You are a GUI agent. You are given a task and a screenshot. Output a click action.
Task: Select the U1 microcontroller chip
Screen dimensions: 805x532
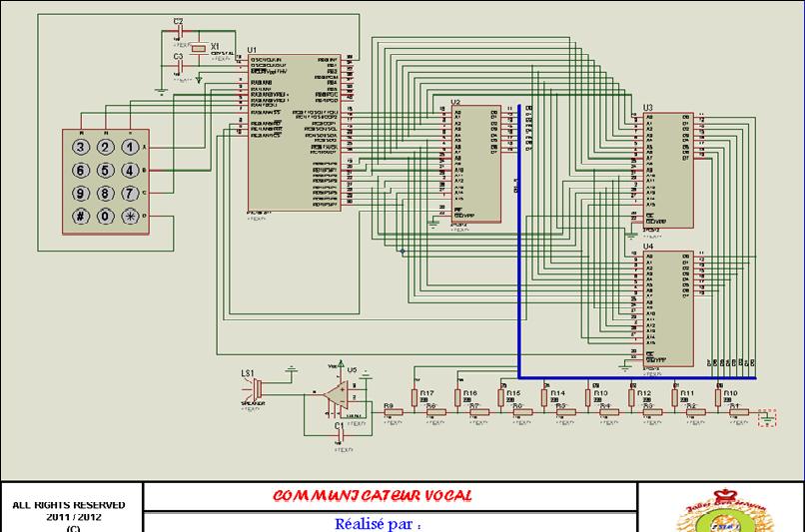[295, 133]
